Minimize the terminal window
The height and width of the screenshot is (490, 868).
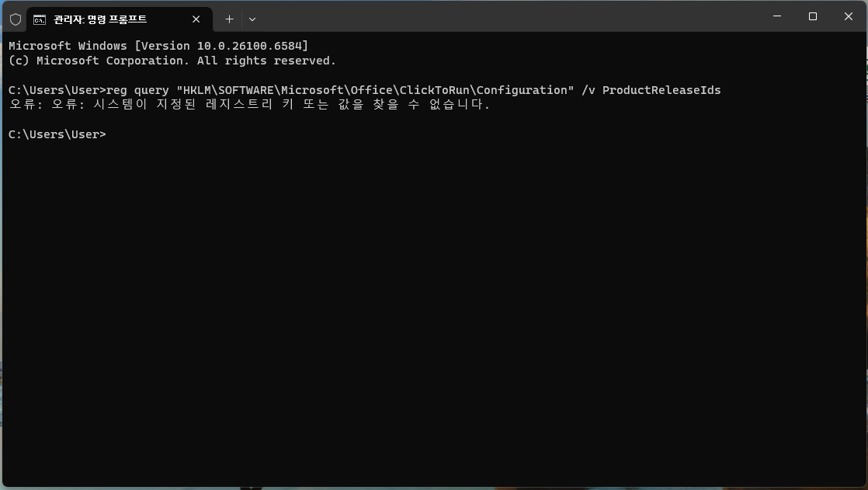[777, 16]
